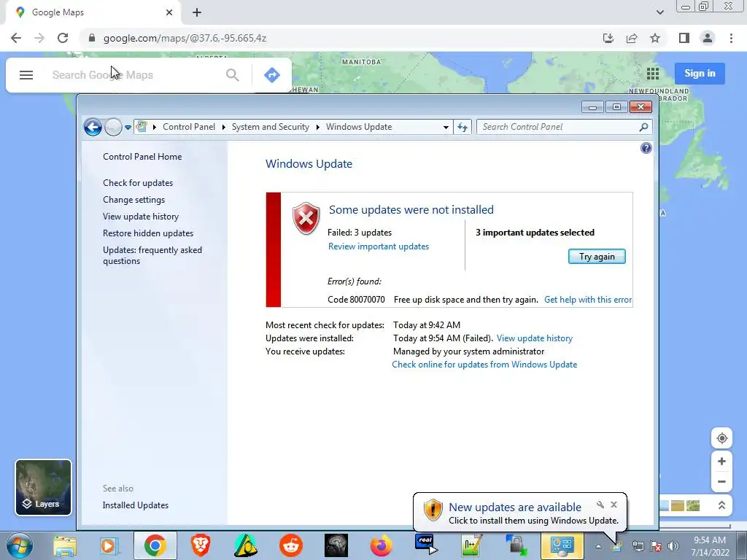Click the Sign in button on Google Maps
Screen dimensions: 747x560
click(x=700, y=74)
